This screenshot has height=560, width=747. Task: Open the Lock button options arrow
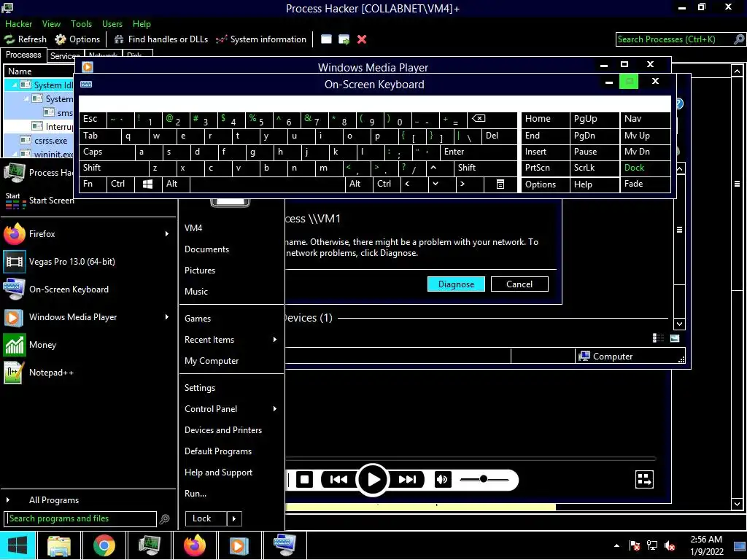234,518
